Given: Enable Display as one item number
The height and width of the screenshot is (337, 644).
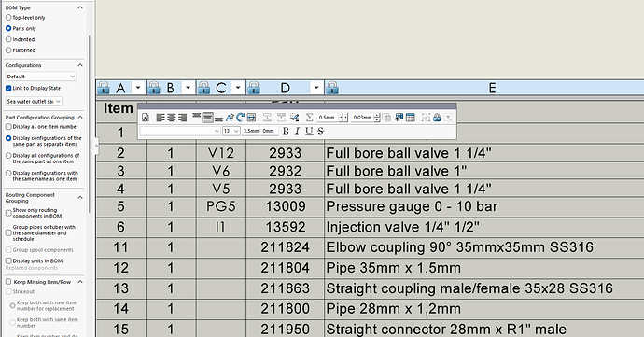Looking at the screenshot, I should coord(8,127).
